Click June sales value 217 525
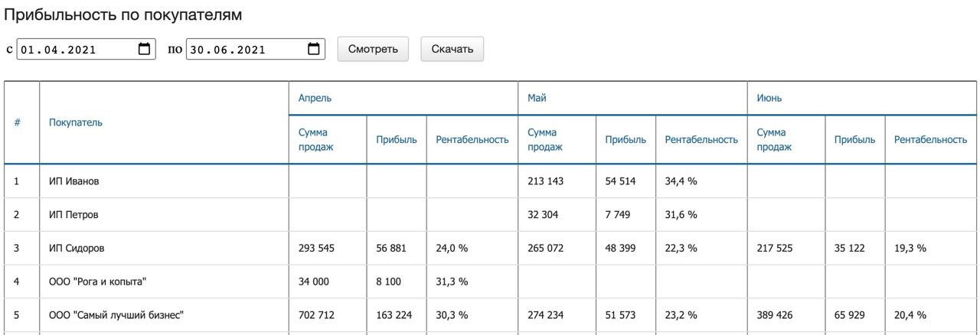 point(775,249)
